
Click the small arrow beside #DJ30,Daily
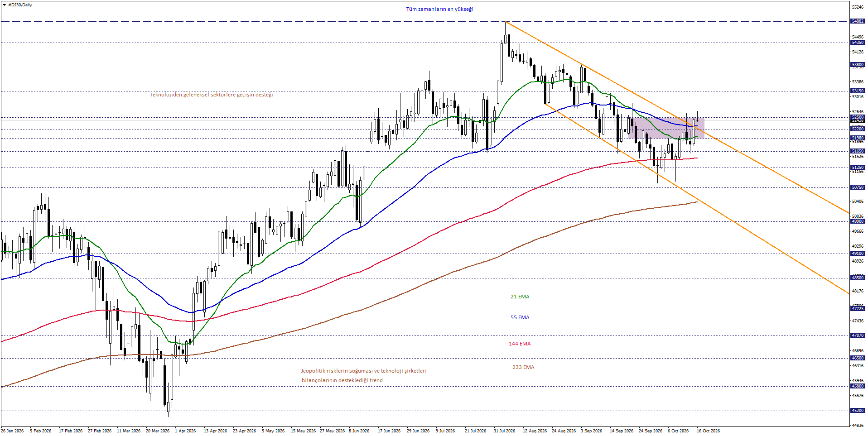pyautogui.click(x=4, y=5)
